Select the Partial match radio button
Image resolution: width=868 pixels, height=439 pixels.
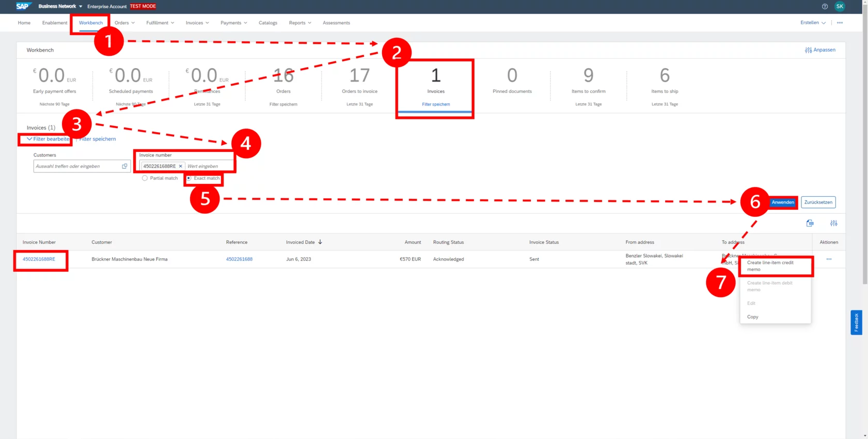click(x=145, y=178)
